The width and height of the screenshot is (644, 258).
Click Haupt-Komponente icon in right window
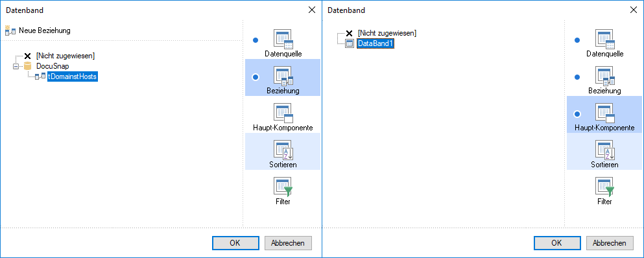(604, 113)
